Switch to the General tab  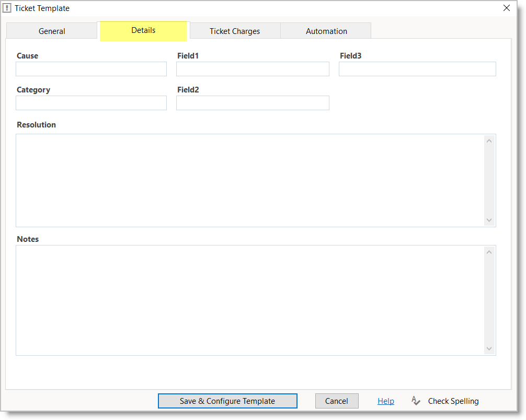[x=52, y=31]
